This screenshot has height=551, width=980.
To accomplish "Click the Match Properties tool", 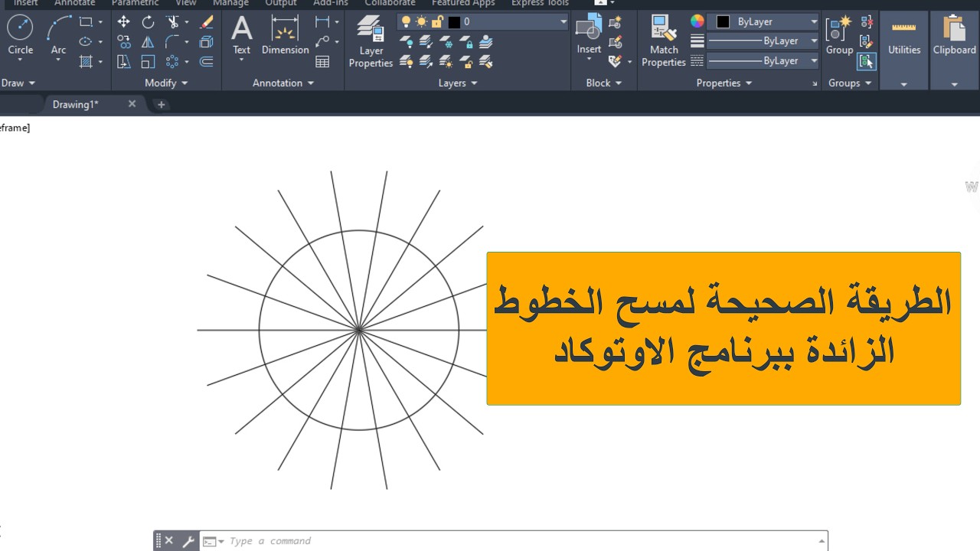I will point(664,41).
